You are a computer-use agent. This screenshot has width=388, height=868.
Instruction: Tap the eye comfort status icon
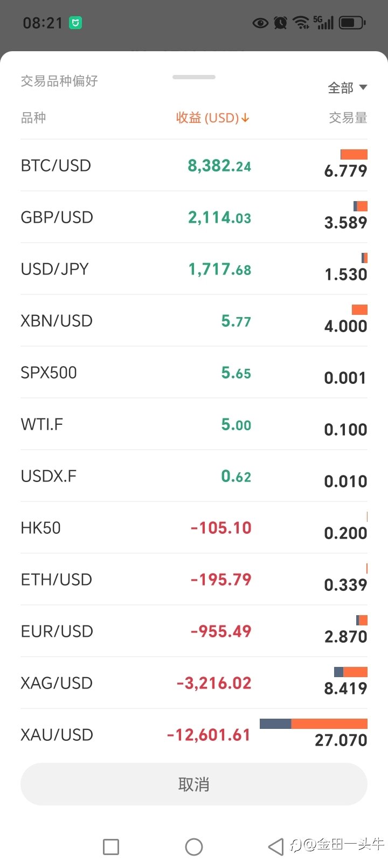260,23
